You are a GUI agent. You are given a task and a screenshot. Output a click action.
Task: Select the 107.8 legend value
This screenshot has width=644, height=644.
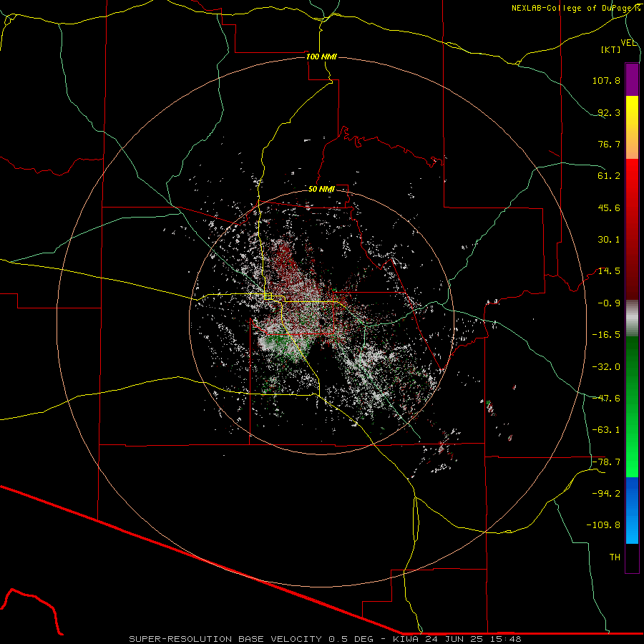click(x=606, y=80)
